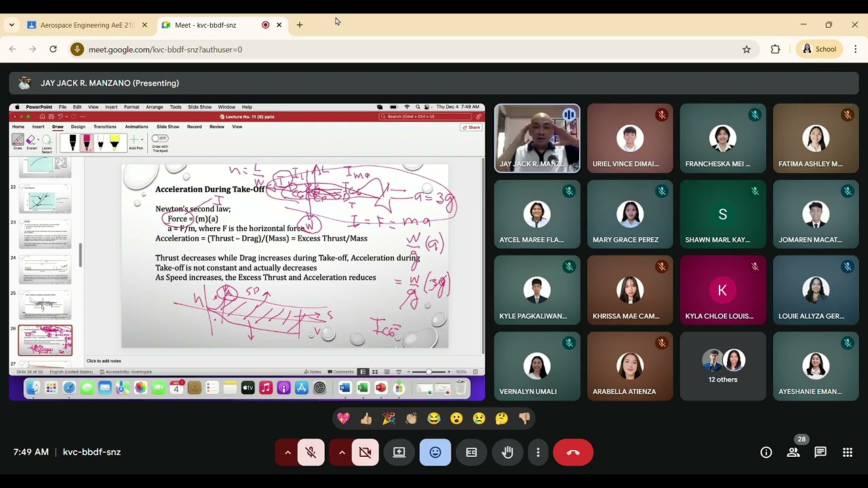Bookmark this page with the star icon
Viewport: 868px width, 488px height.
pyautogui.click(x=747, y=49)
